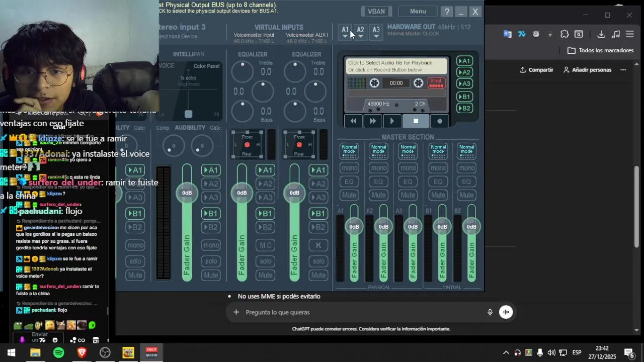Click Normal mode selector on B2 bus
Image resolution: width=644 pixels, height=362 pixels.
pos(466,151)
